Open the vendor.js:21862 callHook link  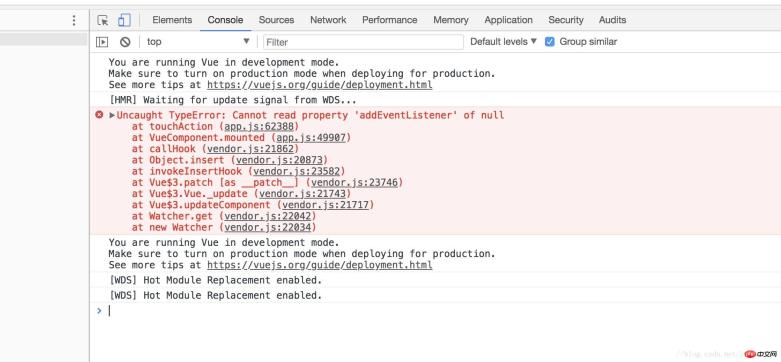(x=251, y=149)
